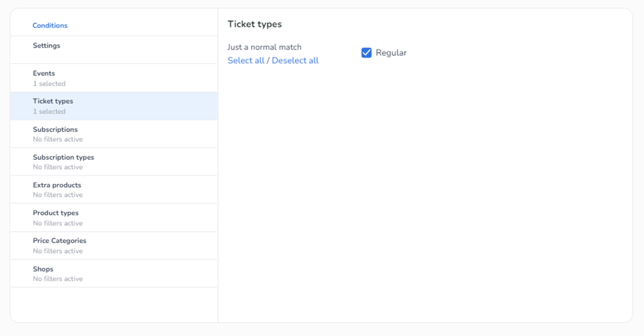Go to Subscription types filter
The width and height of the screenshot is (644, 336).
[x=63, y=157]
